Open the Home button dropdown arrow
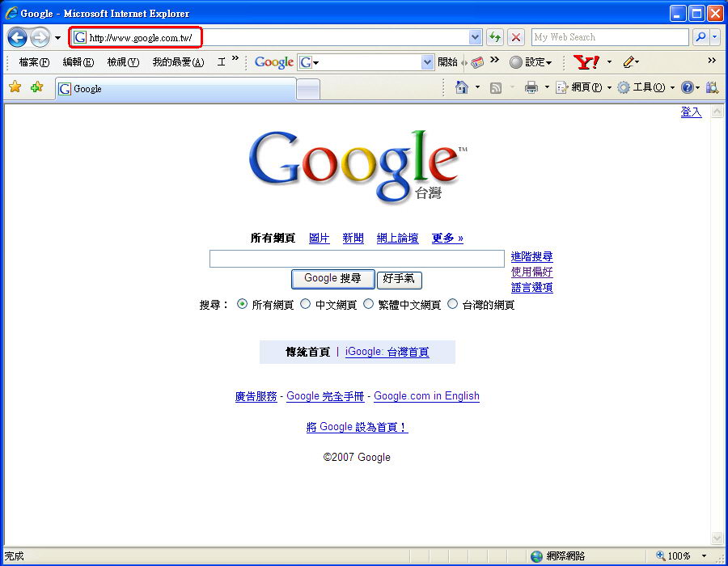This screenshot has width=728, height=566. click(x=477, y=87)
